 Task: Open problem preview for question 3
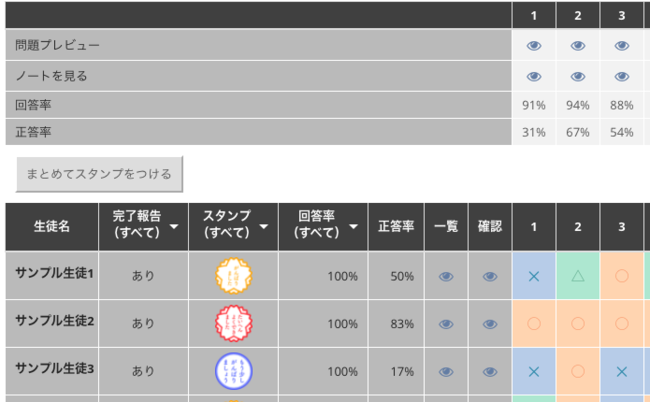click(x=621, y=46)
